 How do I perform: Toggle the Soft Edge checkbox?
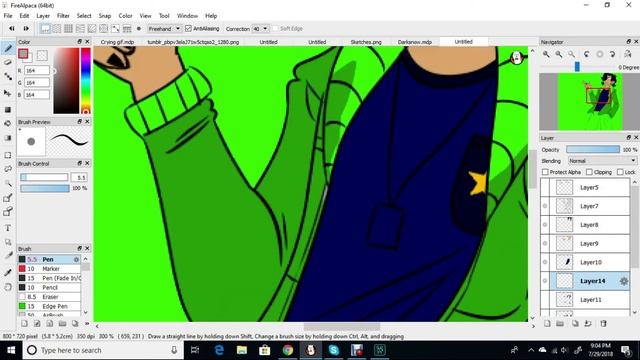click(276, 29)
